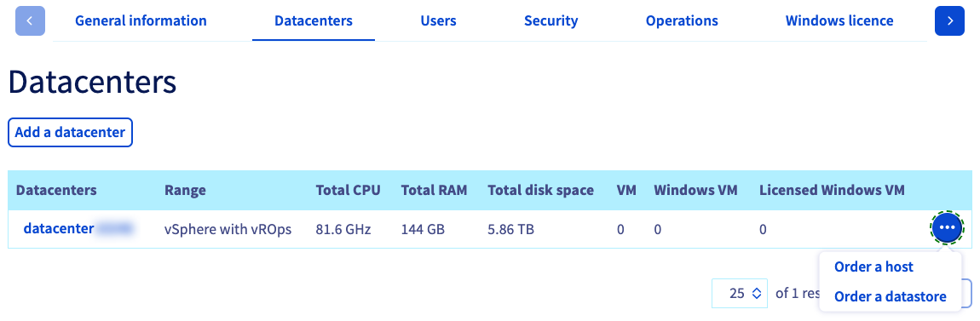Open the 25 results-per-page dropdown
Viewport: 980px width, 321px height.
point(740,293)
